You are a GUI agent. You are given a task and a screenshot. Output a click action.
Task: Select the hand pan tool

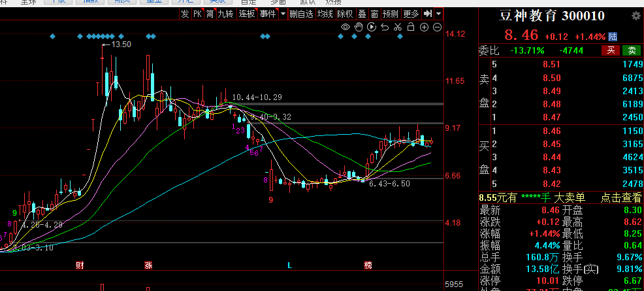coord(359,27)
